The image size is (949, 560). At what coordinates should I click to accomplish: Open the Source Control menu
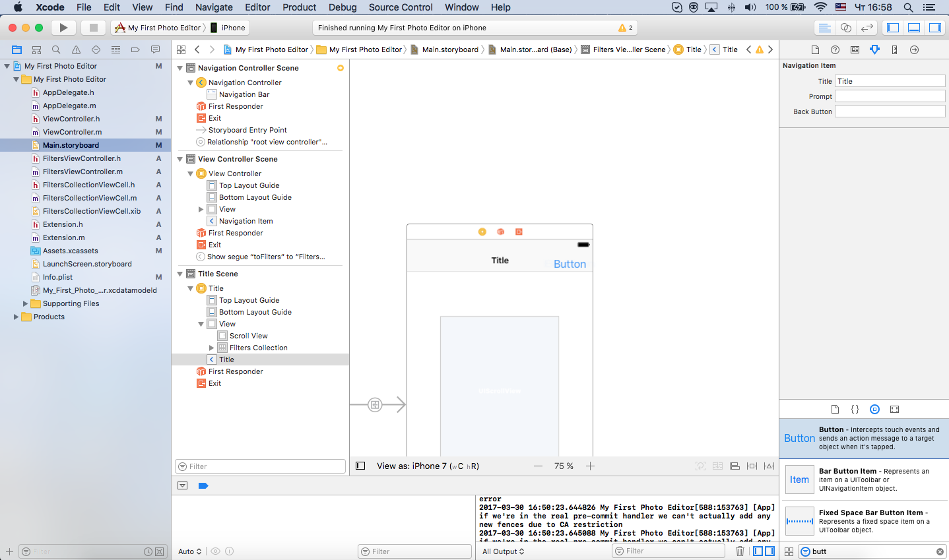[401, 7]
